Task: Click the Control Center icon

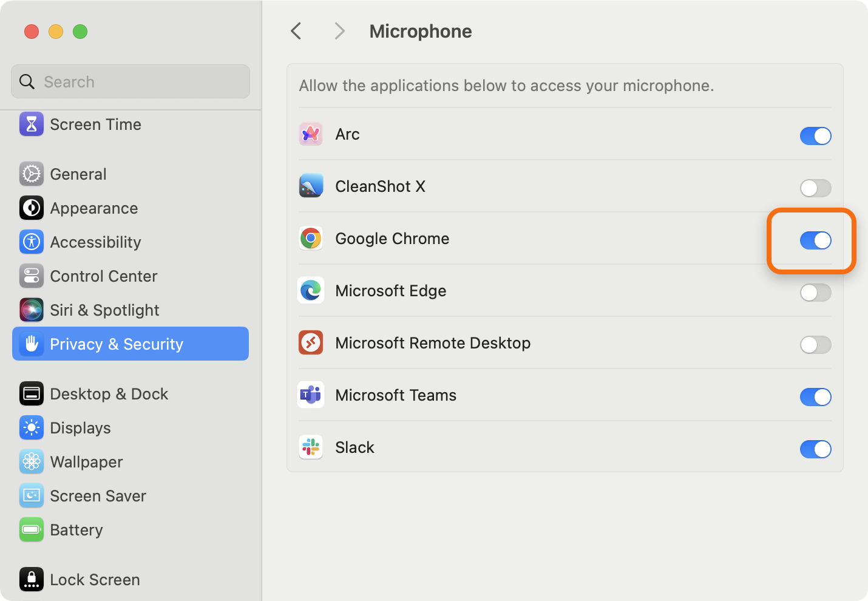Action: point(32,276)
